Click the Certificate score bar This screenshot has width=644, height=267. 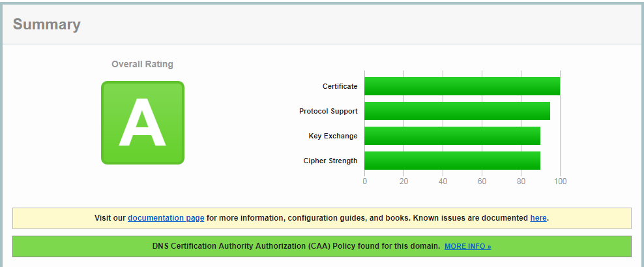pyautogui.click(x=461, y=86)
